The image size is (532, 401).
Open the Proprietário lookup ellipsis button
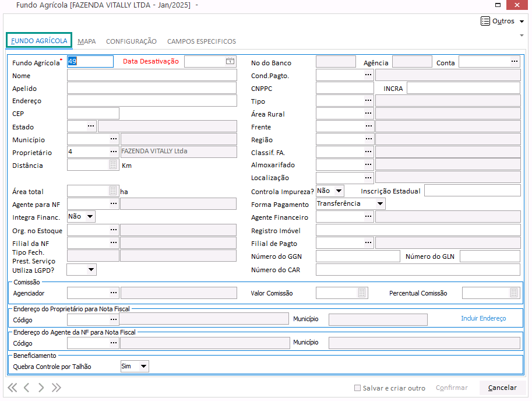coord(114,152)
